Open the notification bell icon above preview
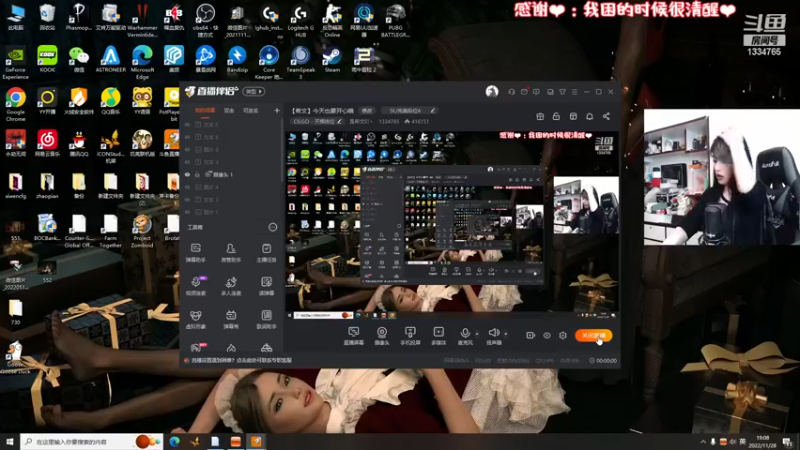Screen dimensions: 800x450 tap(589, 116)
